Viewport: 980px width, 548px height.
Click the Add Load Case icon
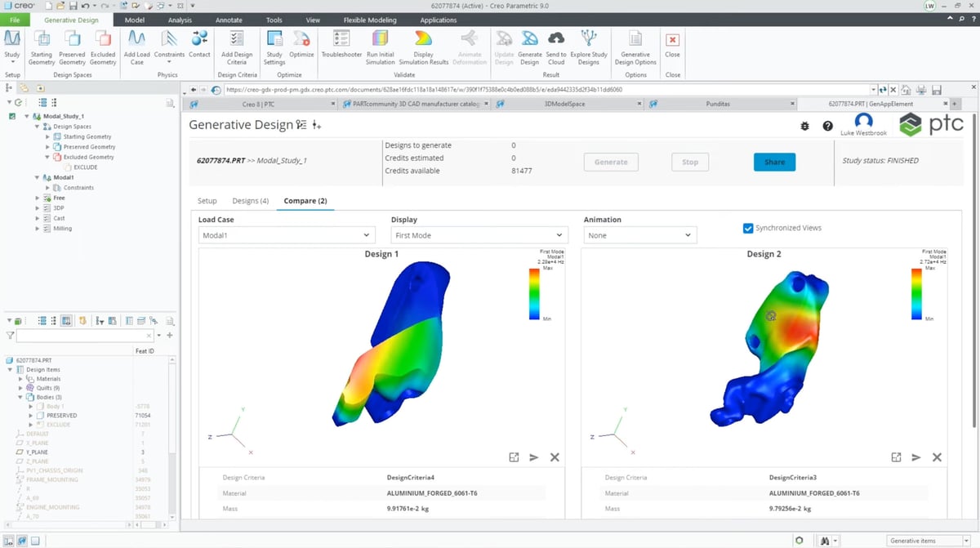[137, 39]
